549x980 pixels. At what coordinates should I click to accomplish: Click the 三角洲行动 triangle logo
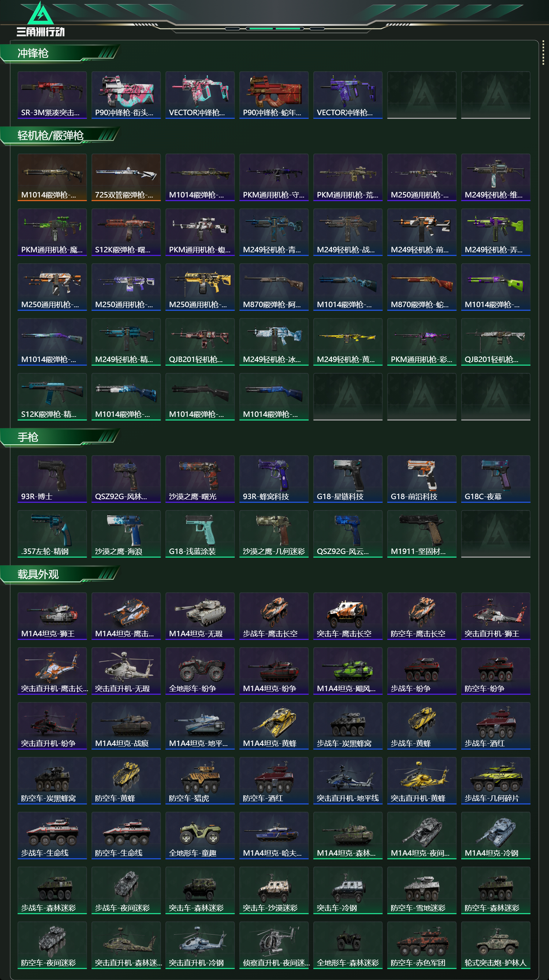pyautogui.click(x=40, y=14)
